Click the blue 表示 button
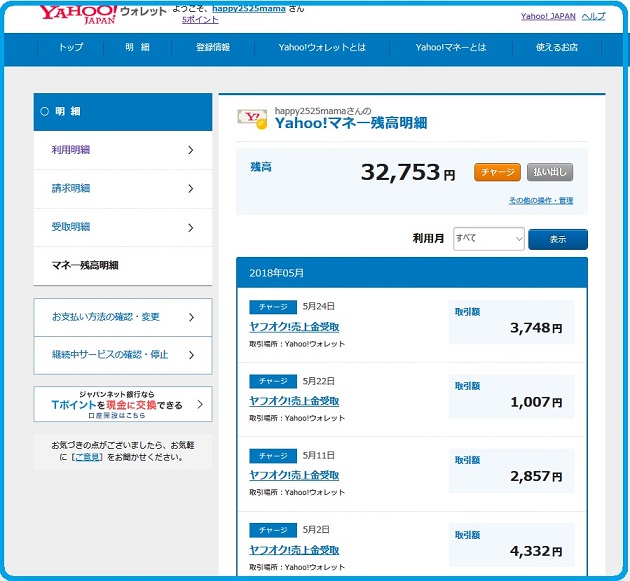630x581 pixels. pos(558,239)
